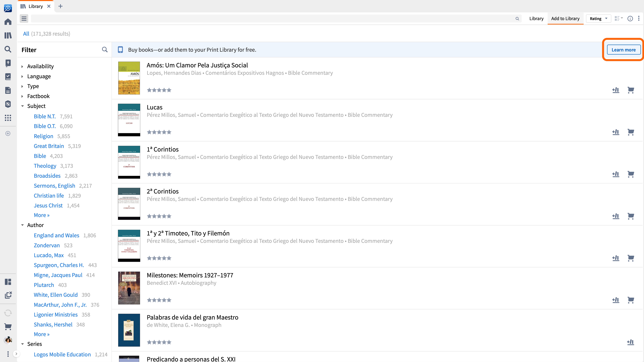The image size is (644, 362).
Task: Collapse the Author filter section
Action: pyautogui.click(x=22, y=225)
